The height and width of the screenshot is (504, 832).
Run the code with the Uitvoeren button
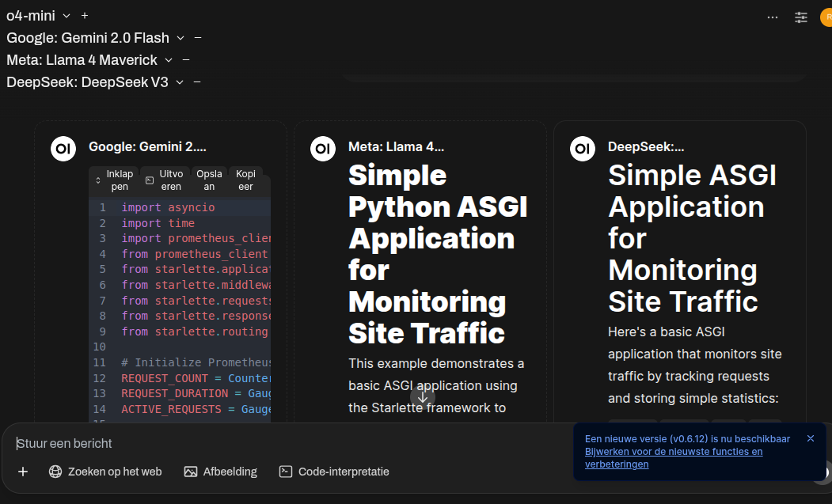tap(165, 180)
